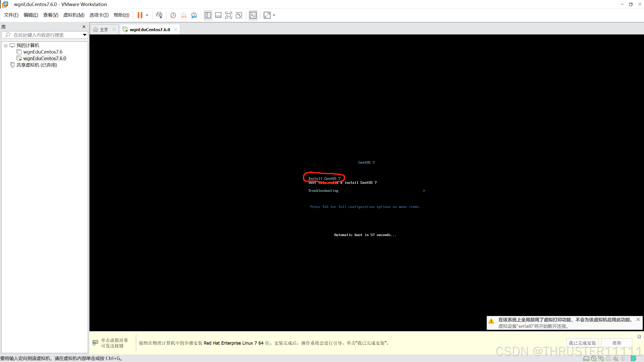The image size is (644, 362).
Task: Click the VMware Workstation title bar logo
Action: tap(5, 4)
